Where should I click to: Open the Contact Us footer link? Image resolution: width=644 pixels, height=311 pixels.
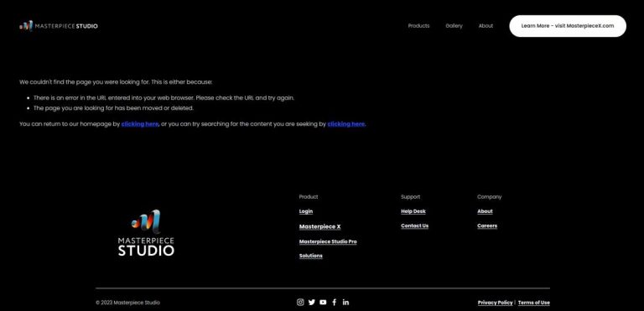414,225
